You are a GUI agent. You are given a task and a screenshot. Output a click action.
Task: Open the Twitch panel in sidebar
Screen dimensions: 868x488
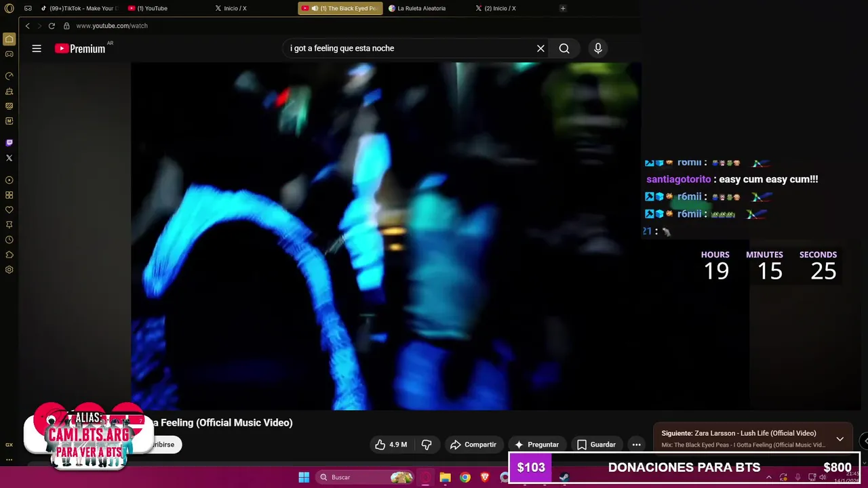tap(9, 143)
